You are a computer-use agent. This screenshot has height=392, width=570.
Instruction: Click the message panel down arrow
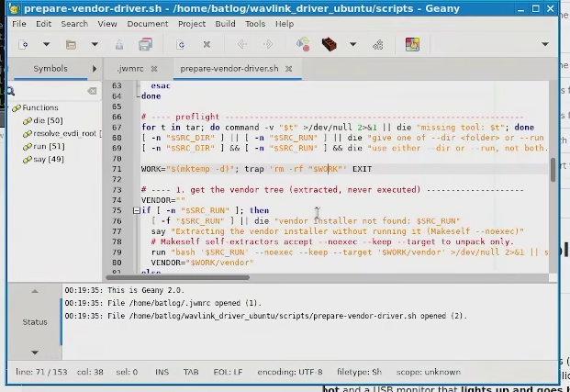(35, 353)
